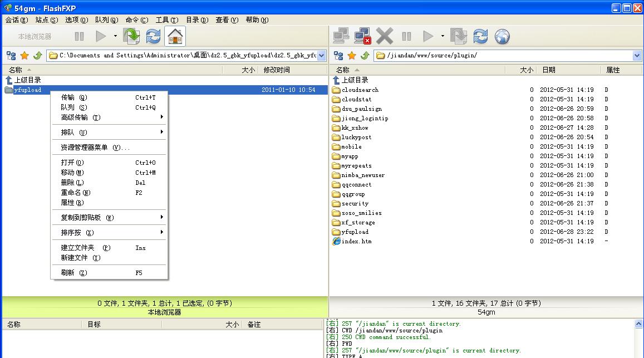The image size is (644, 358).
Task: Expand the 排队 submenu
Action: coord(109,133)
